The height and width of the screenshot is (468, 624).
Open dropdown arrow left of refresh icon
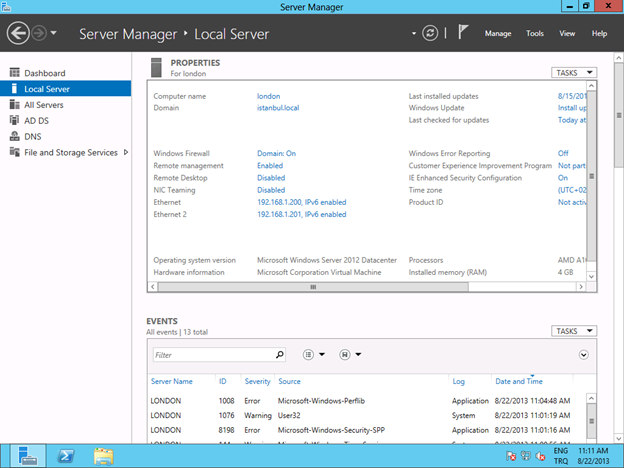pos(414,33)
